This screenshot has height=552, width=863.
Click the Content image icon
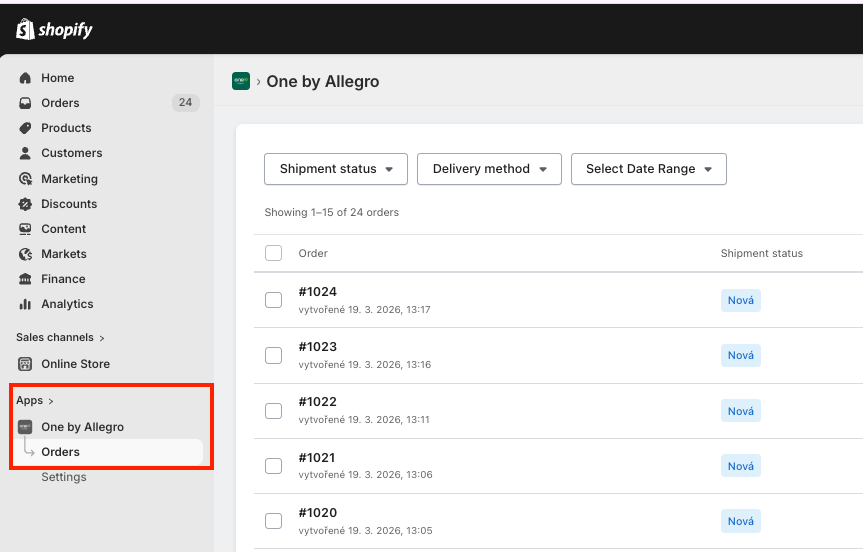(25, 229)
